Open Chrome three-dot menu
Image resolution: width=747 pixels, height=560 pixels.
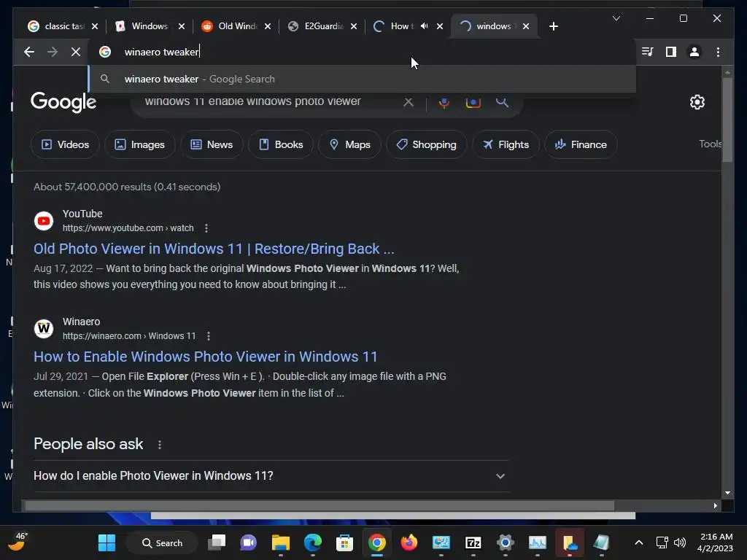[x=718, y=52]
